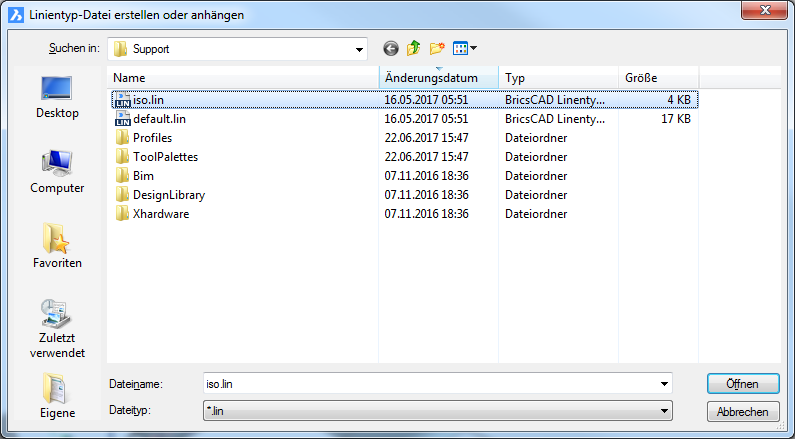Viewport: 795px width, 439px height.
Task: Click the Abbrechen button
Action: click(742, 412)
